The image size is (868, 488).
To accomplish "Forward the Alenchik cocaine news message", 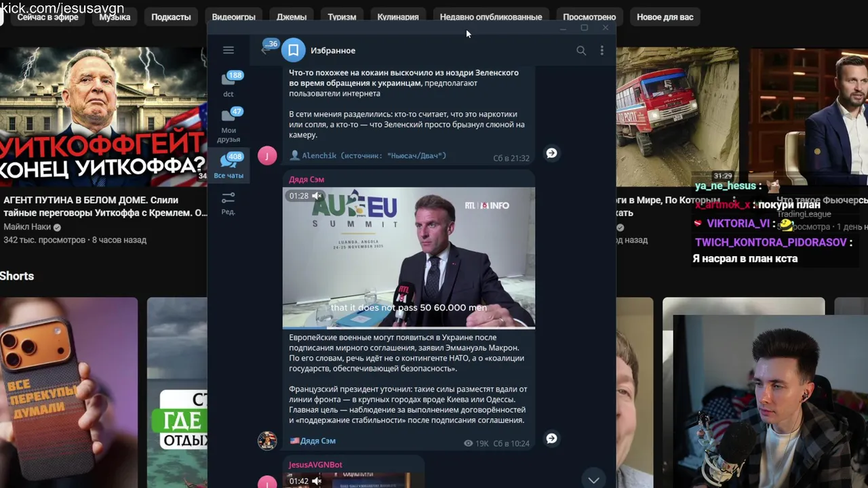I will click(552, 153).
